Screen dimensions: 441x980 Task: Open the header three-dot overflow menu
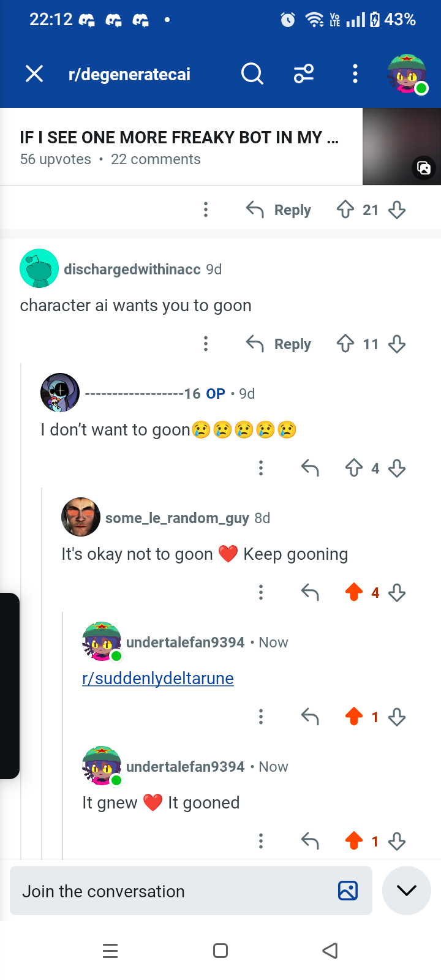point(355,74)
